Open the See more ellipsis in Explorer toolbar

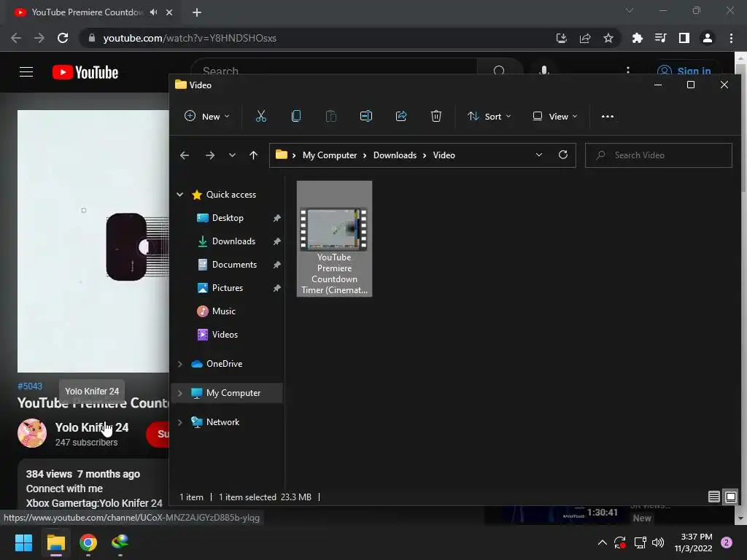pos(608,116)
